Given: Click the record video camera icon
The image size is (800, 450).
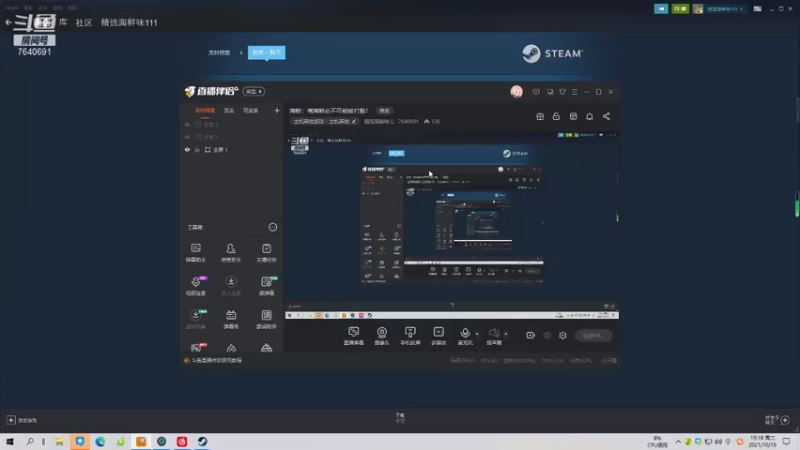Looking at the screenshot, I should pos(531,335).
